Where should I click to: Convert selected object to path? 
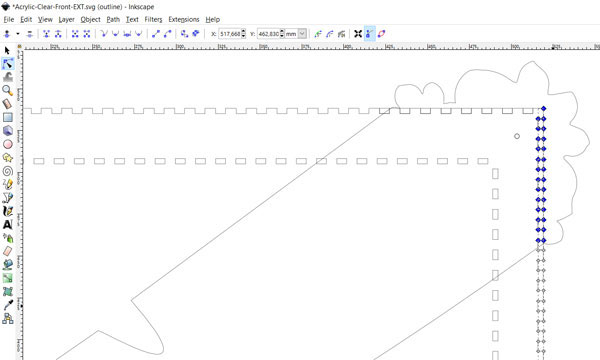point(184,34)
